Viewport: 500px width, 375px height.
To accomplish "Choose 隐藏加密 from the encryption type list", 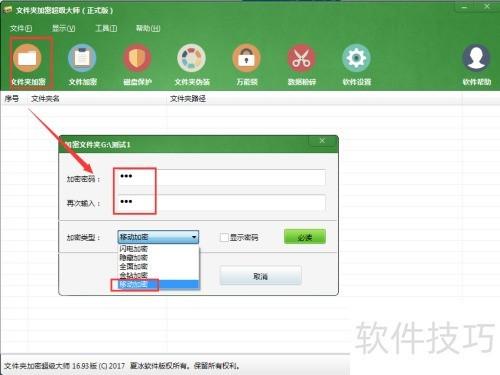I will click(x=159, y=257).
